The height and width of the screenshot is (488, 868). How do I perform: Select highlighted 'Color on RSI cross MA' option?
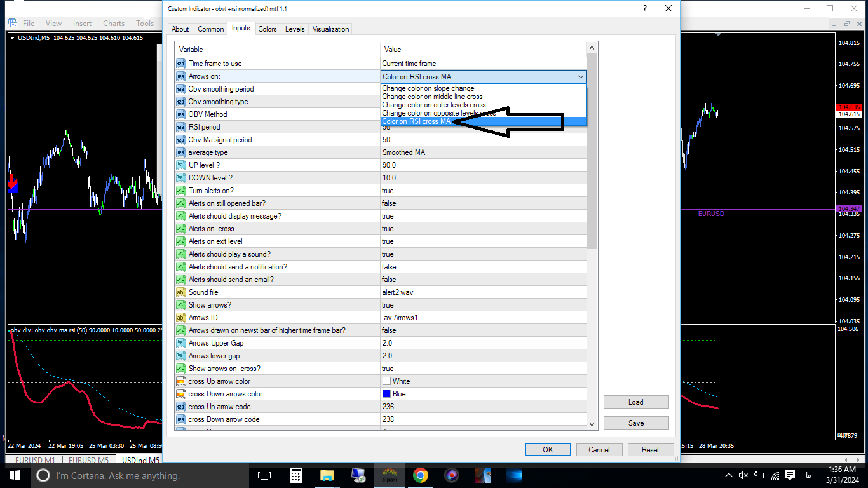pos(484,121)
